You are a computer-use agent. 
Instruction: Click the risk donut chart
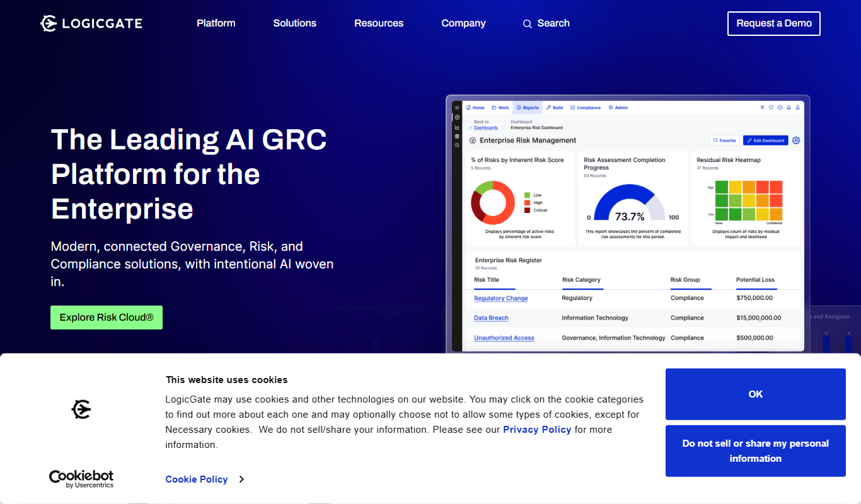(493, 203)
